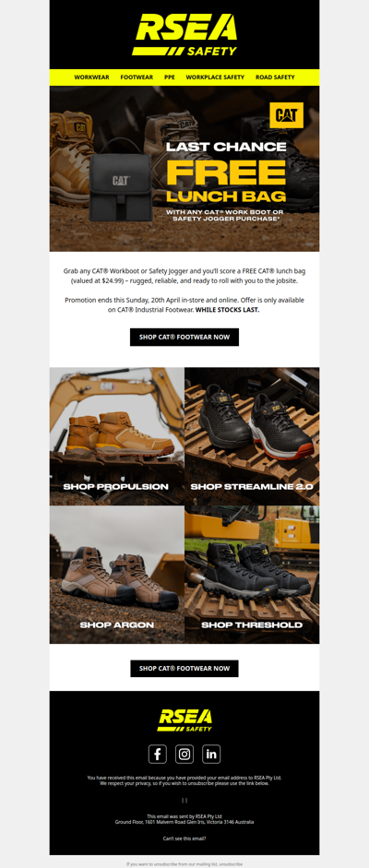The height and width of the screenshot is (868, 369).
Task: Click the yellow CAT logo badge
Action: coord(287,115)
